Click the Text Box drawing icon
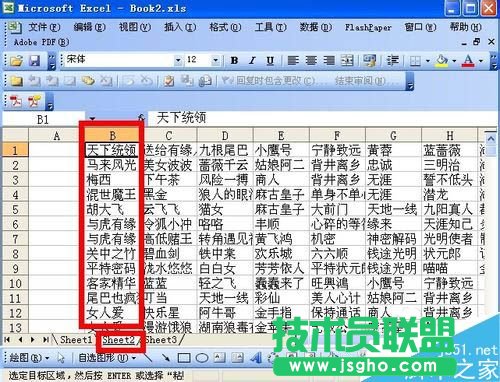Image resolution: width=500 pixels, height=382 pixels. coord(220,358)
